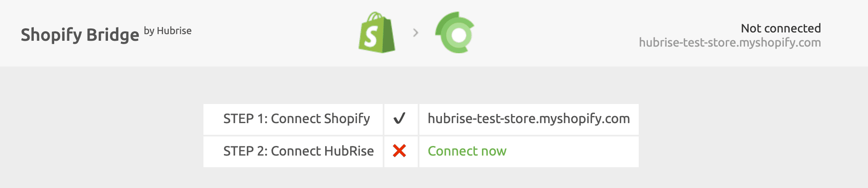Image resolution: width=868 pixels, height=188 pixels.
Task: Click the Shopify Bridge title
Action: point(80,35)
